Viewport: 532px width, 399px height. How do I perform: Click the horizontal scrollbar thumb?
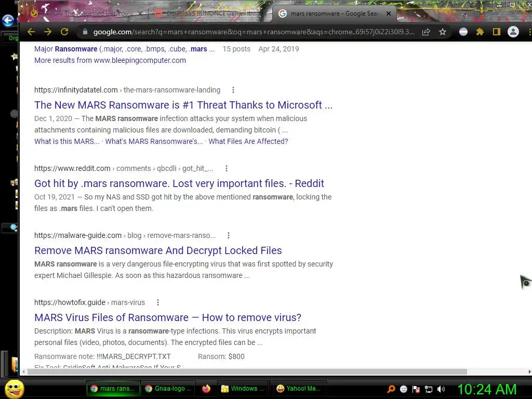[x=247, y=372]
